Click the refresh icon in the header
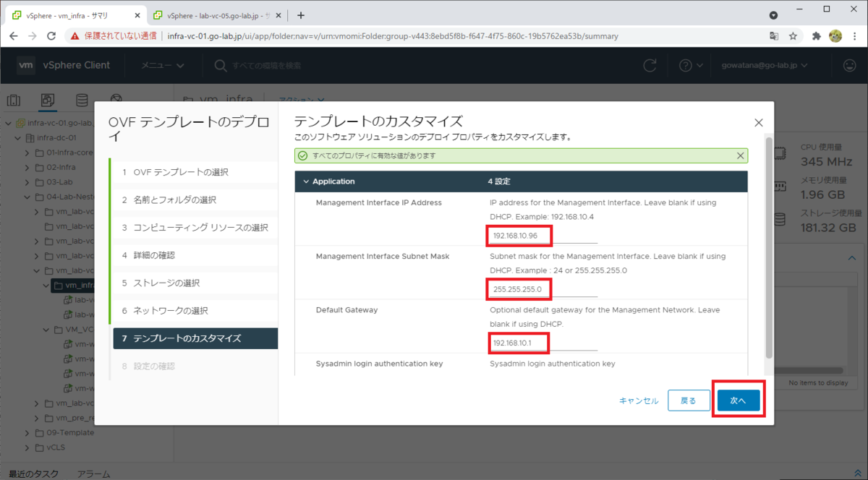868x480 pixels. click(649, 64)
